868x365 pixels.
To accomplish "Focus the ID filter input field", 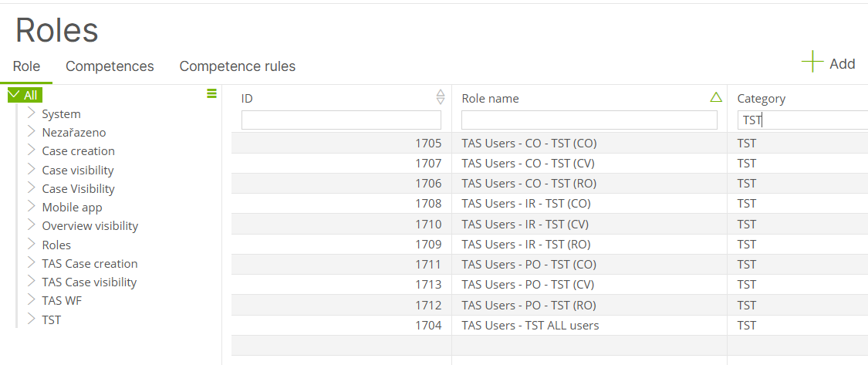I will tap(341, 120).
